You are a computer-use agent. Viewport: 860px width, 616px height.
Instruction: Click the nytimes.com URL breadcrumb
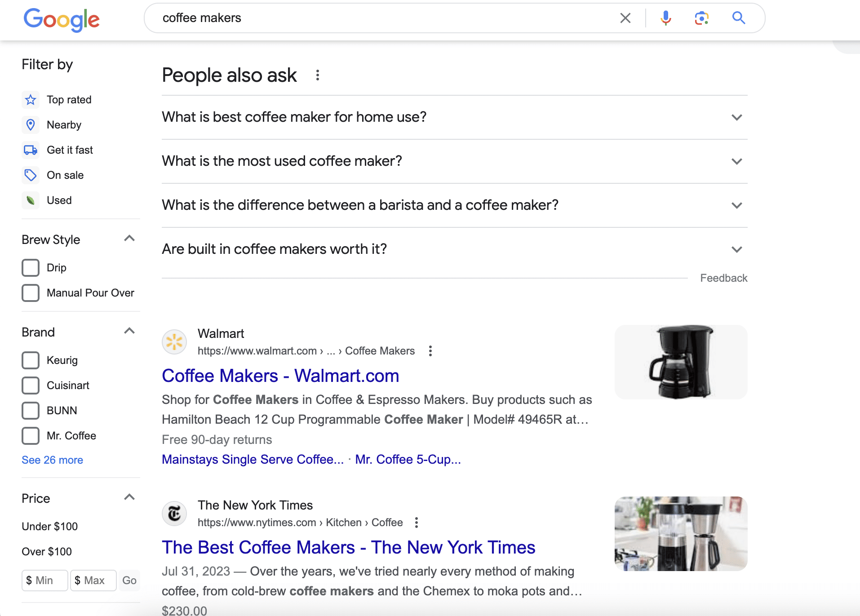click(300, 523)
